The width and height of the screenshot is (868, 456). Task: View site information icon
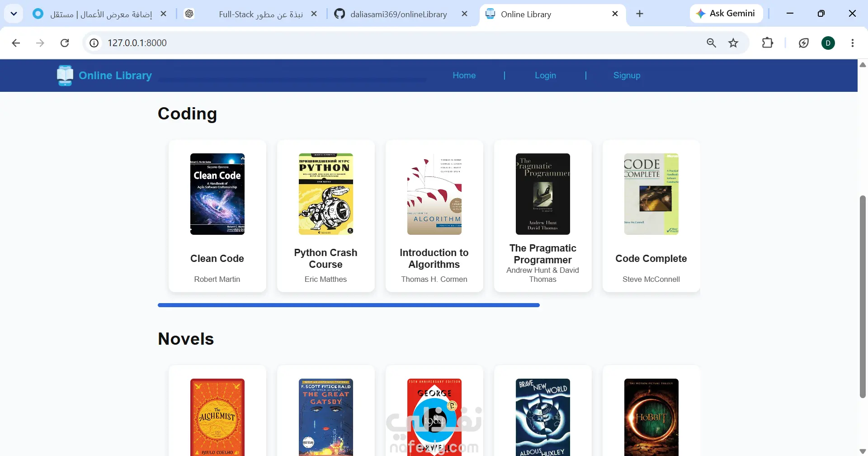(x=94, y=43)
